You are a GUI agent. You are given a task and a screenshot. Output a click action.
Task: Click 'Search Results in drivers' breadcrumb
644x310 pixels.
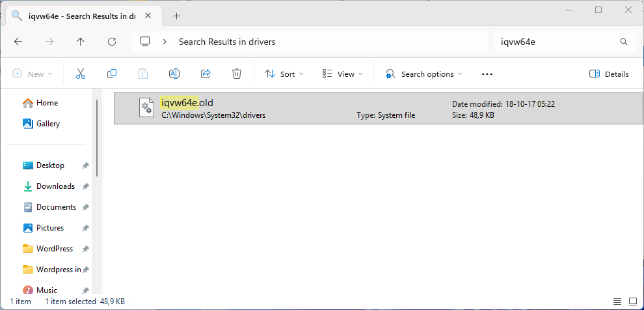[x=227, y=42]
